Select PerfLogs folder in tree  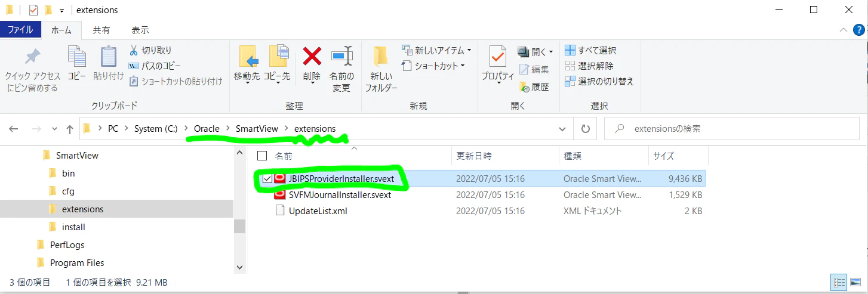point(67,245)
